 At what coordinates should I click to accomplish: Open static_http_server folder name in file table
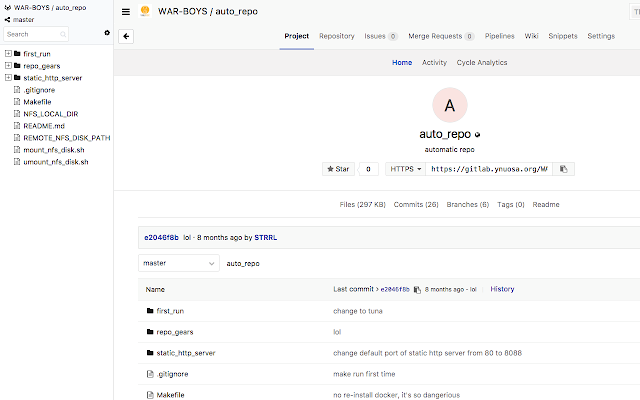coord(186,353)
